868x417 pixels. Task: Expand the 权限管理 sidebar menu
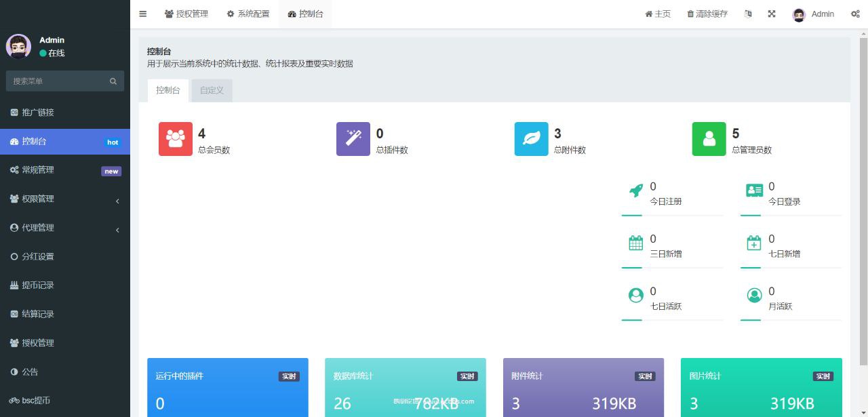65,199
